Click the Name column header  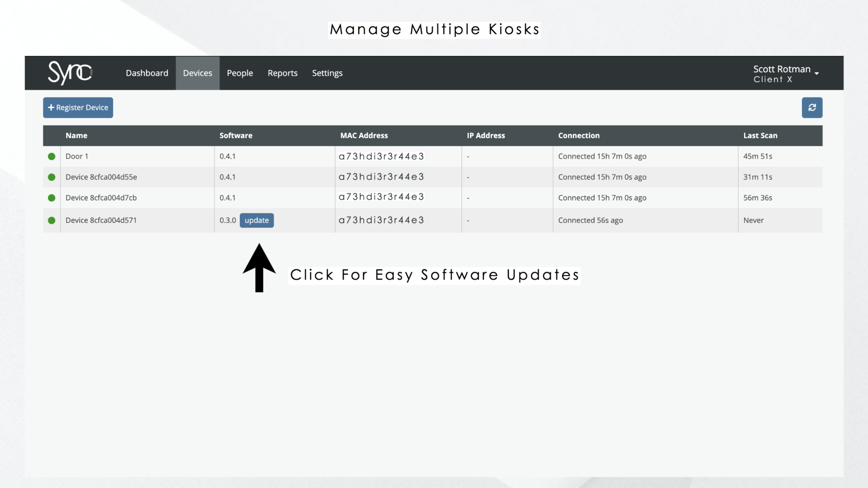coord(76,136)
